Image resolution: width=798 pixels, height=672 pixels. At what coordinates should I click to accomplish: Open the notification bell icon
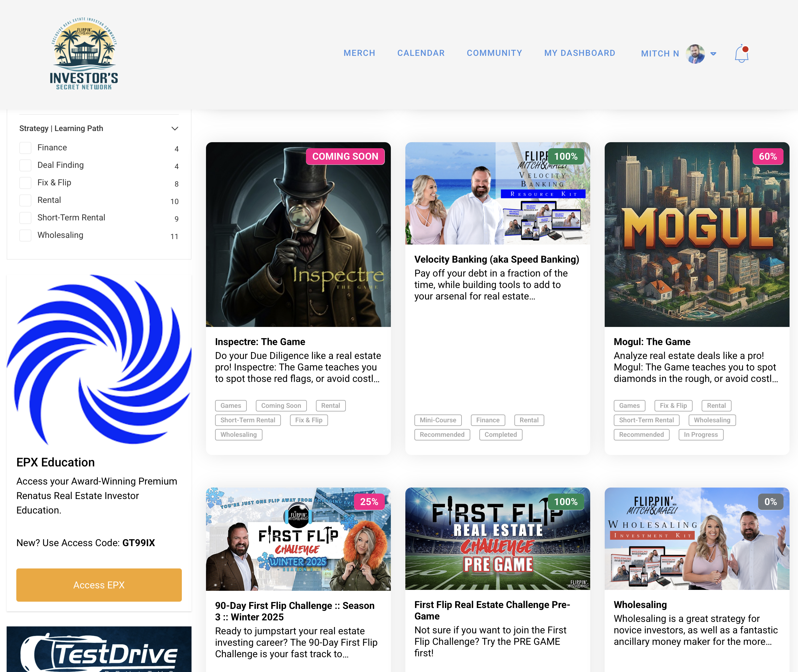click(x=741, y=54)
